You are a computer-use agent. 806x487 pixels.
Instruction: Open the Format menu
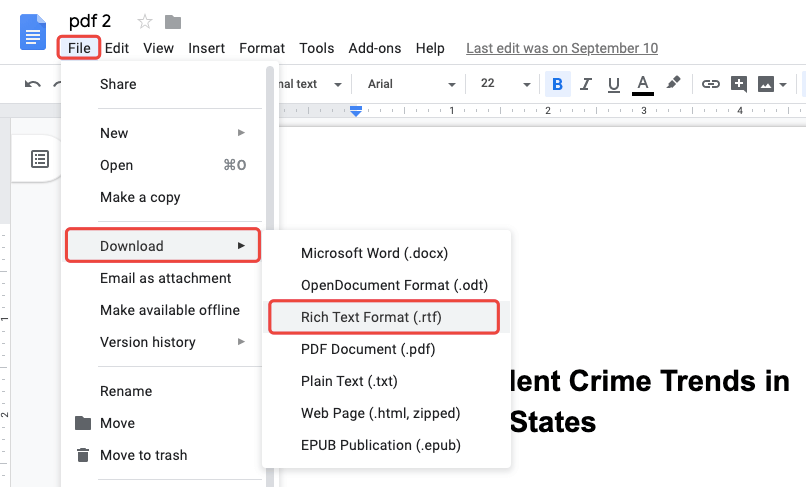click(262, 48)
